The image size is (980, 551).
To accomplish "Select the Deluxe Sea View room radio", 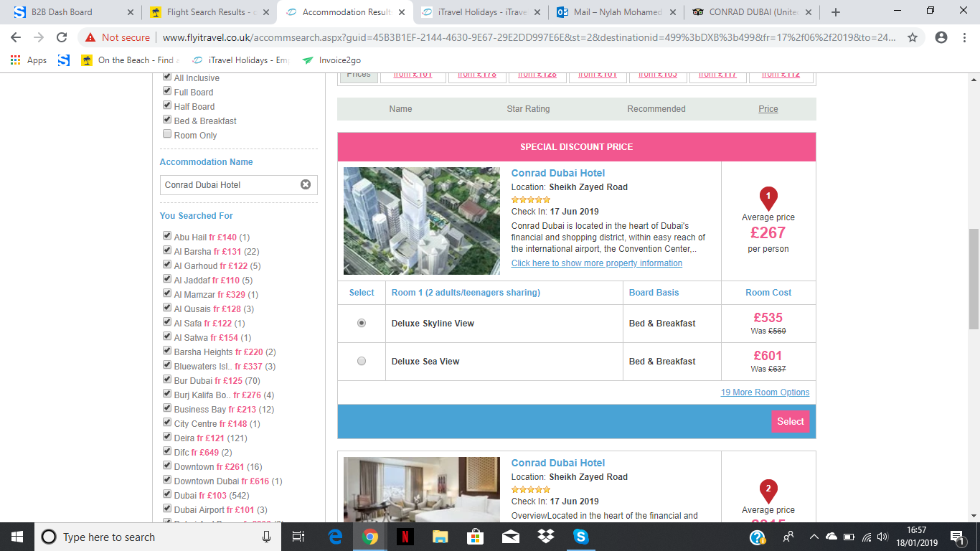I will pyautogui.click(x=362, y=361).
